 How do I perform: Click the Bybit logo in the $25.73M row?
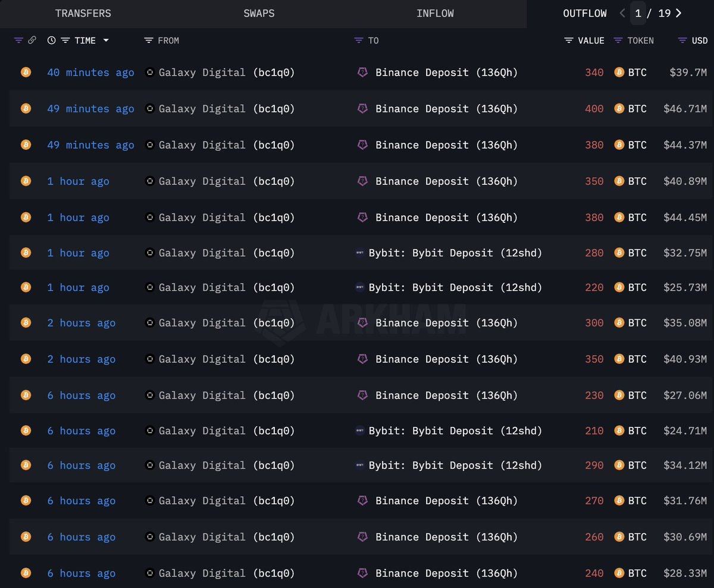click(360, 287)
